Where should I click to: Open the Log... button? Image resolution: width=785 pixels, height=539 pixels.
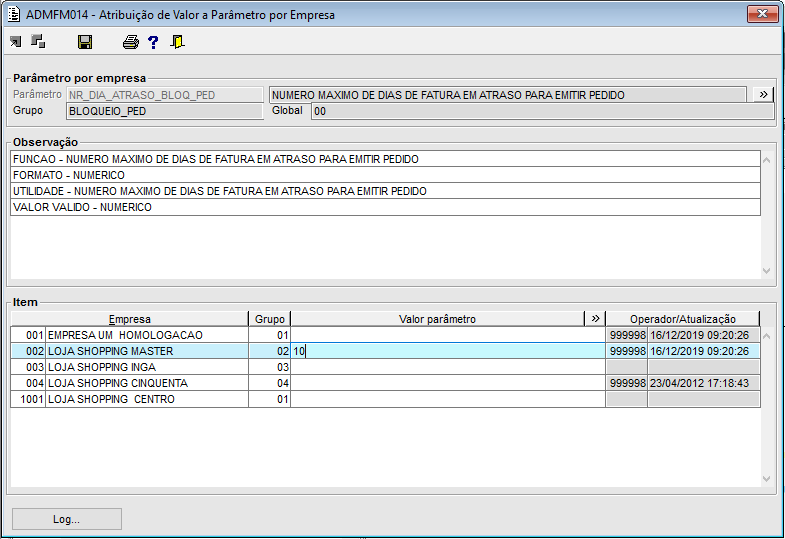click(67, 519)
